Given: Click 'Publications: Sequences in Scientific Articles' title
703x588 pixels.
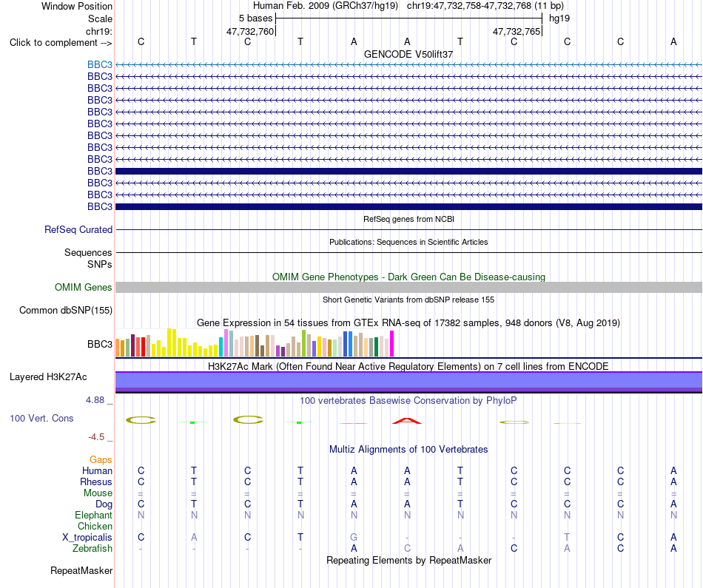Looking at the screenshot, I should (x=408, y=242).
